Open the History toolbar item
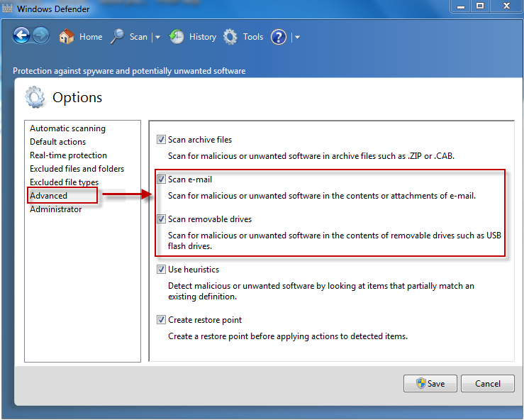The height and width of the screenshot is (420, 524). 203,37
